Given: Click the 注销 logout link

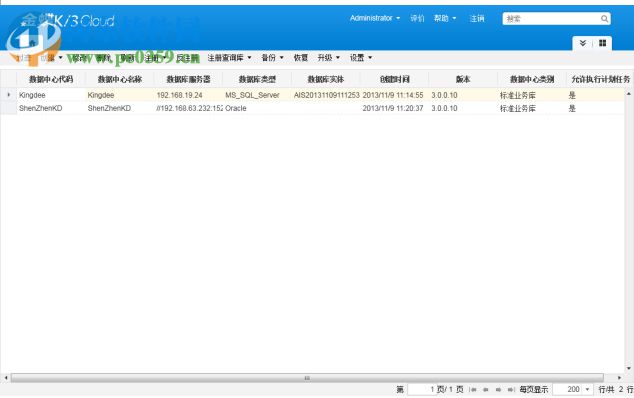Looking at the screenshot, I should [477, 18].
